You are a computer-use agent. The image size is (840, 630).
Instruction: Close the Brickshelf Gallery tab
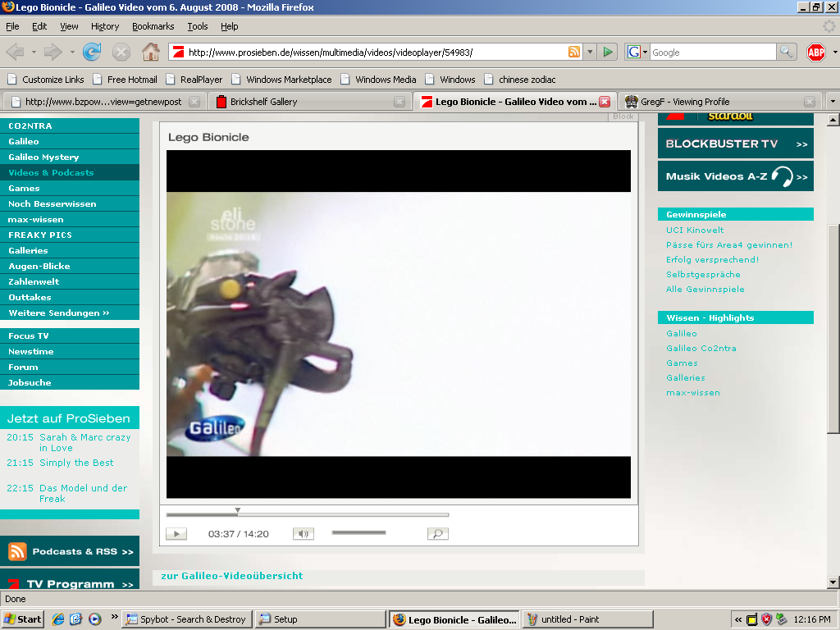tap(399, 101)
